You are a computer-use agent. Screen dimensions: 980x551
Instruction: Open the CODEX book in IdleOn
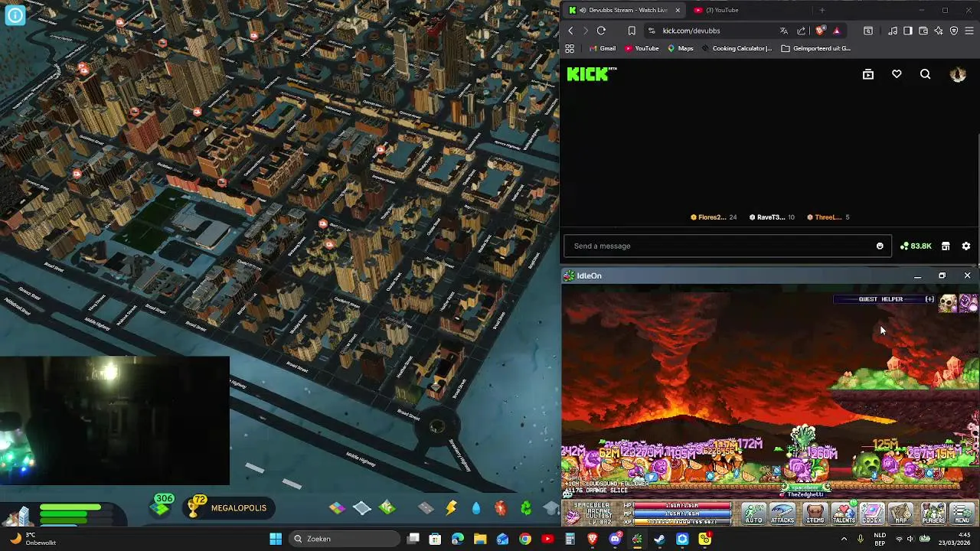872,514
